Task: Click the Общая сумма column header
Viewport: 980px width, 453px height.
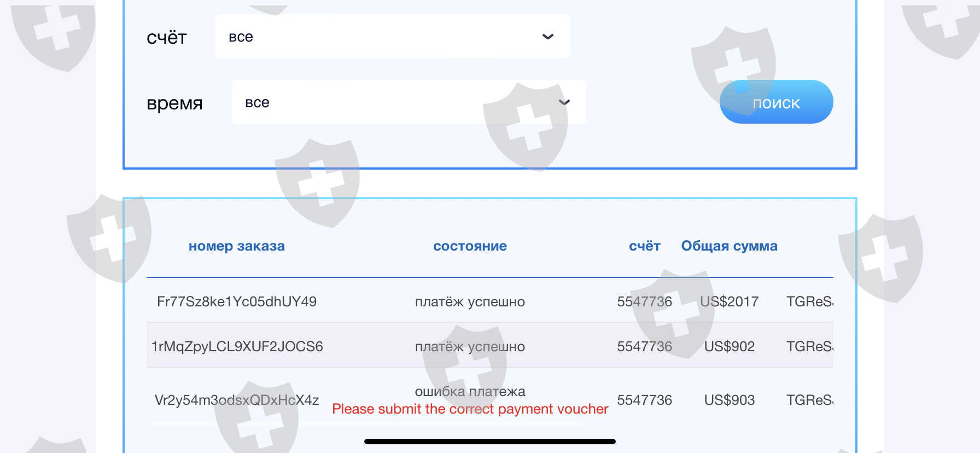Action: click(x=729, y=246)
